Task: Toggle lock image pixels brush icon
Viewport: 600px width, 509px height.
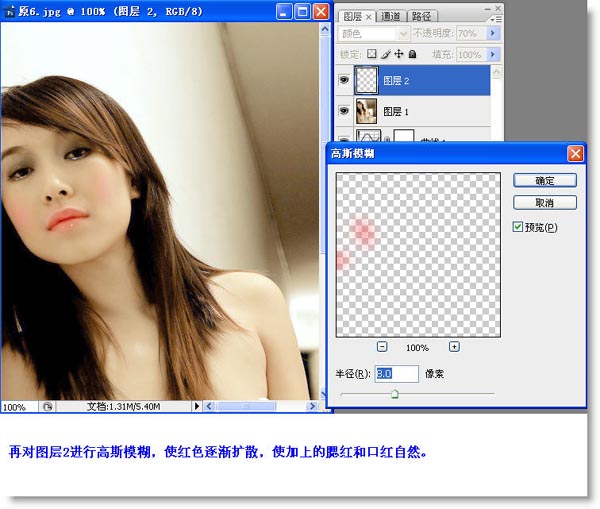Action: (385, 54)
